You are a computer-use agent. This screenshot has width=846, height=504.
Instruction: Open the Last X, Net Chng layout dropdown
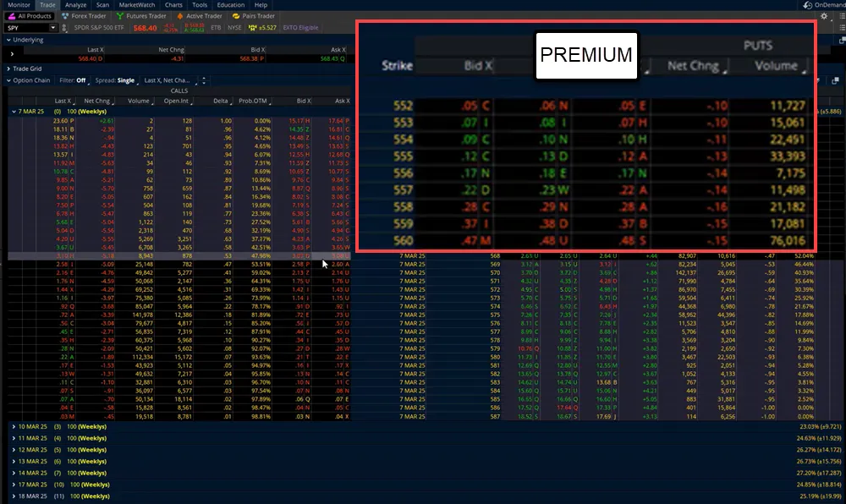pyautogui.click(x=169, y=80)
